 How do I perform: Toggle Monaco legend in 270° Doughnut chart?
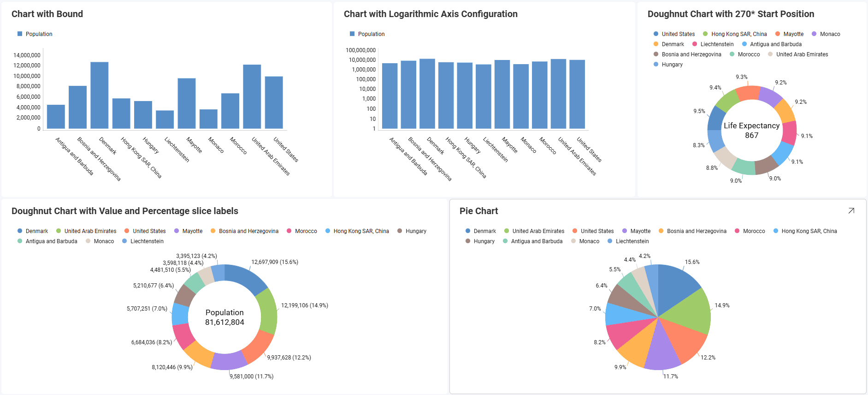[x=826, y=34]
